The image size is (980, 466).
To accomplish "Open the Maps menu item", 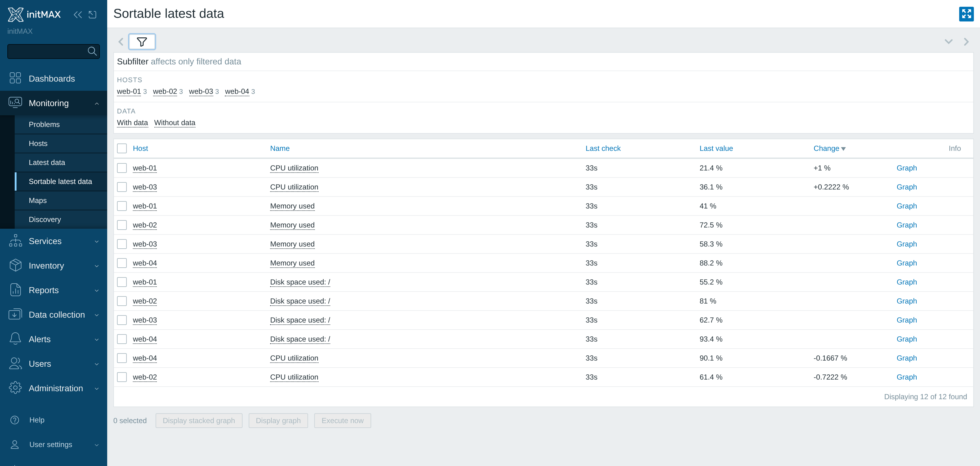I will (x=61, y=201).
